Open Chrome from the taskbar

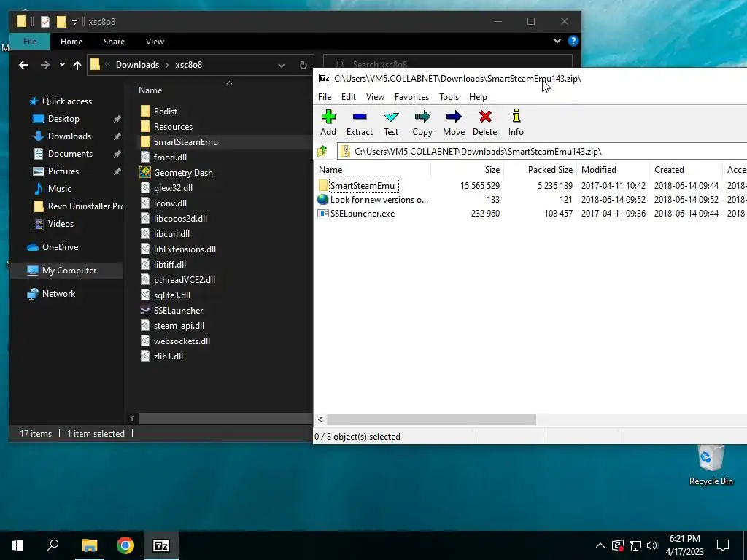(x=125, y=545)
